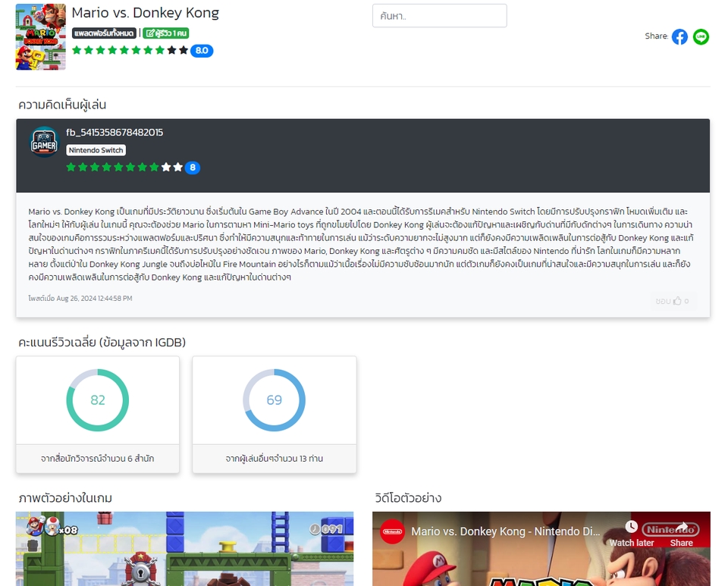Click the critic score 82 gauge

(98, 400)
